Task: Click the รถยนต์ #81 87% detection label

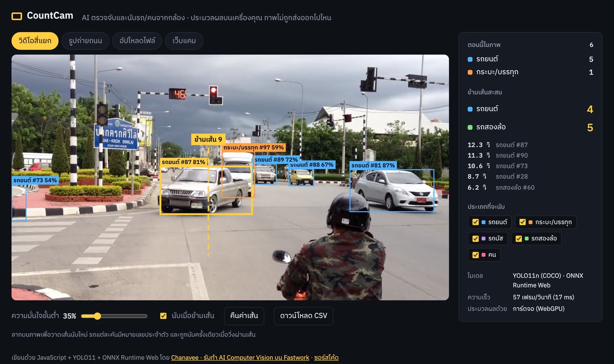Action: click(x=374, y=165)
